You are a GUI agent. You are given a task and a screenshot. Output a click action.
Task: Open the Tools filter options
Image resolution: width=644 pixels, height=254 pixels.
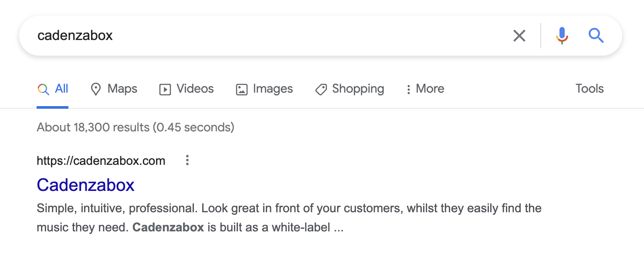[589, 89]
